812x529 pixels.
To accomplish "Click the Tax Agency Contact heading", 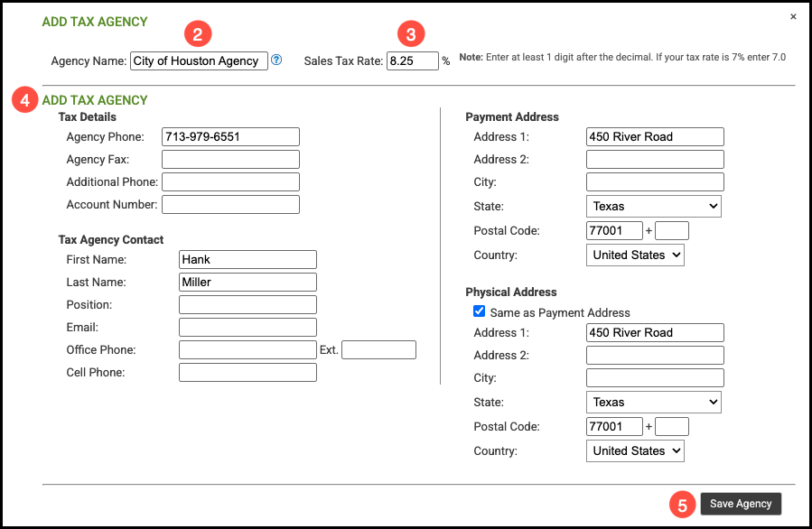I will 111,239.
